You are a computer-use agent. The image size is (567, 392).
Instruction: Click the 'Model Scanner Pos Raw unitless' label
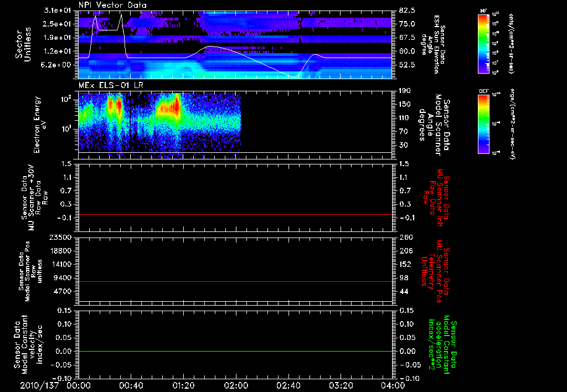pyautogui.click(x=31, y=271)
